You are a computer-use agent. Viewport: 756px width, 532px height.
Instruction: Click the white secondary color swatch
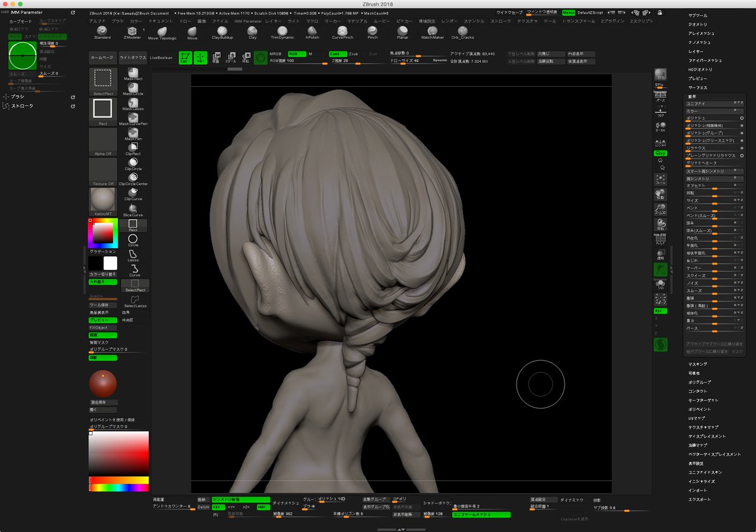point(110,263)
